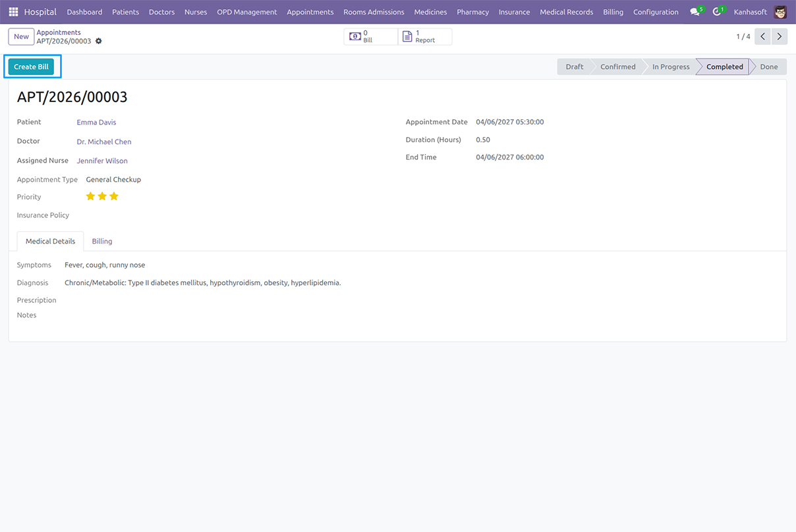Open the Report smart button icon

[410, 36]
